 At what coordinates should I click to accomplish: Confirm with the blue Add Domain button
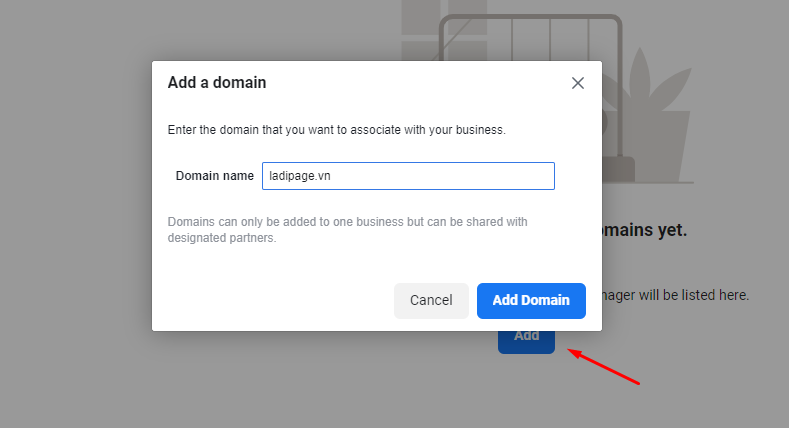pyautogui.click(x=531, y=300)
